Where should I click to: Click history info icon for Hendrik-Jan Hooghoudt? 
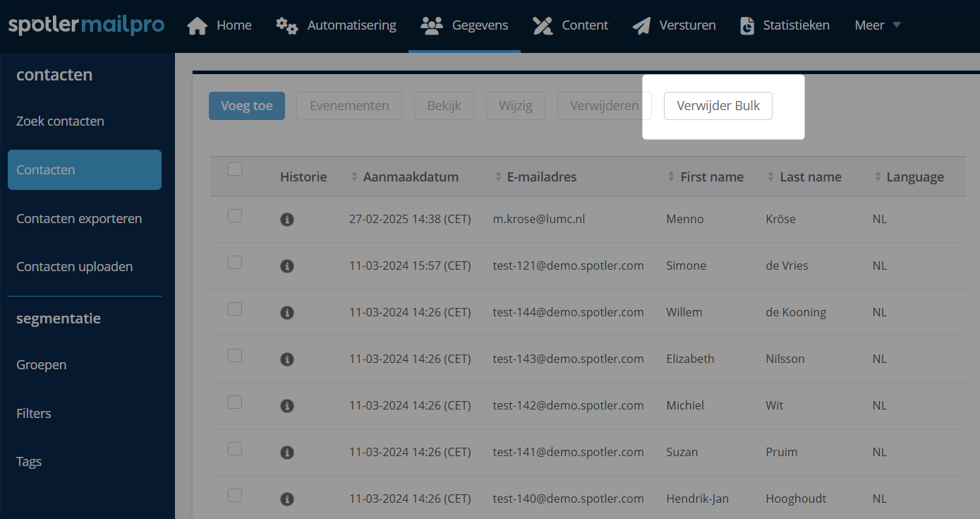286,499
